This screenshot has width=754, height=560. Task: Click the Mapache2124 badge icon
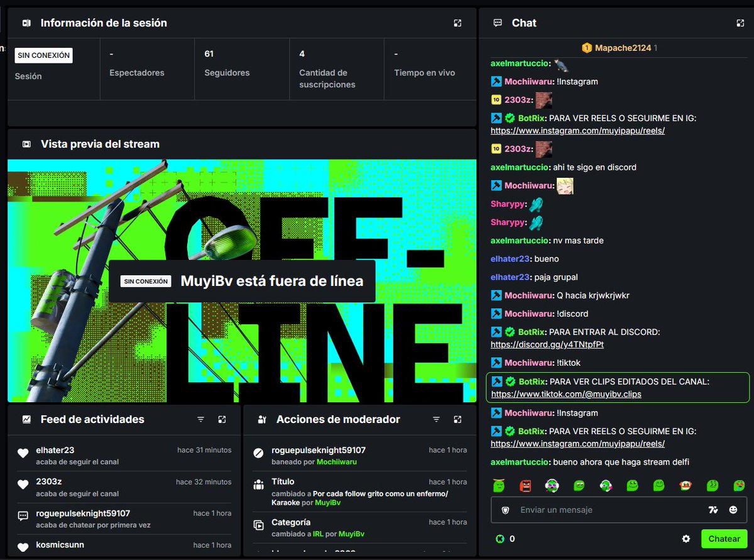coord(587,48)
